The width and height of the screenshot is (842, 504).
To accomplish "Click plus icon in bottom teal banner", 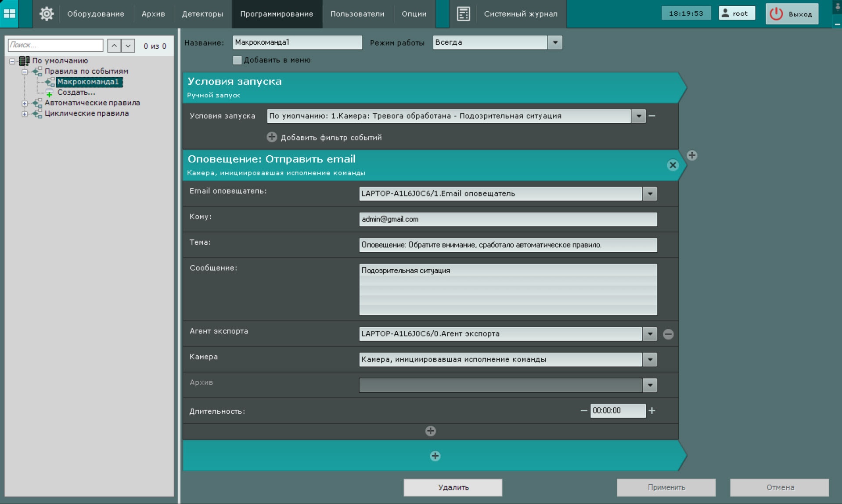I will click(435, 456).
